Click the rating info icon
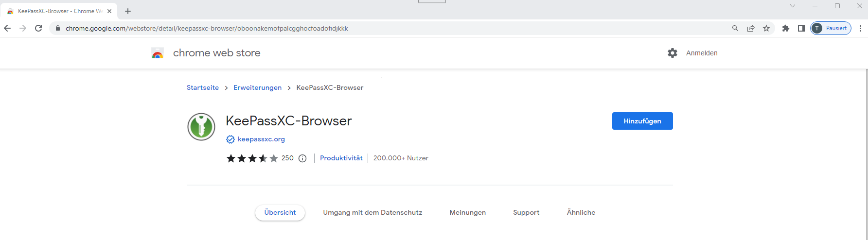 click(302, 158)
